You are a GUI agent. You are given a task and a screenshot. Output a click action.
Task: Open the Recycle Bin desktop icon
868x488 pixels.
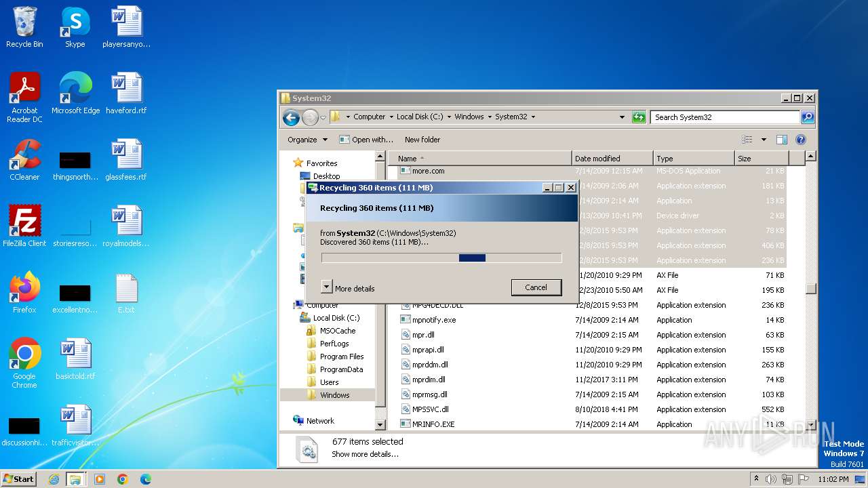[x=24, y=27]
